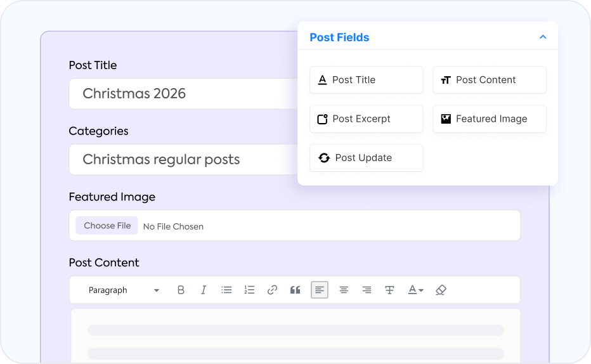Collapse the Post Fields panel

[x=543, y=37]
